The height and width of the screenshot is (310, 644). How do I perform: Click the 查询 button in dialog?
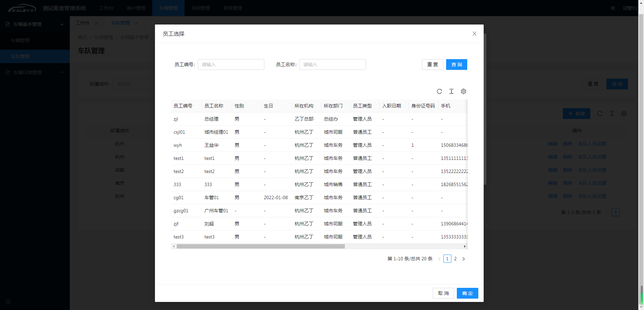(457, 64)
